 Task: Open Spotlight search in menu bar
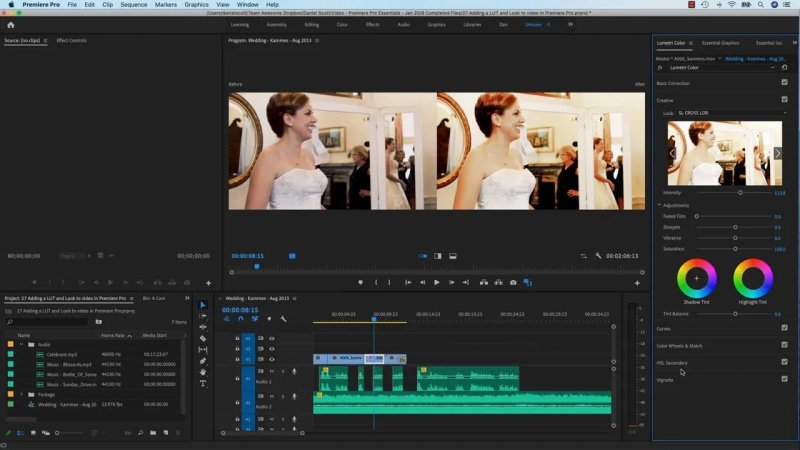tap(761, 5)
